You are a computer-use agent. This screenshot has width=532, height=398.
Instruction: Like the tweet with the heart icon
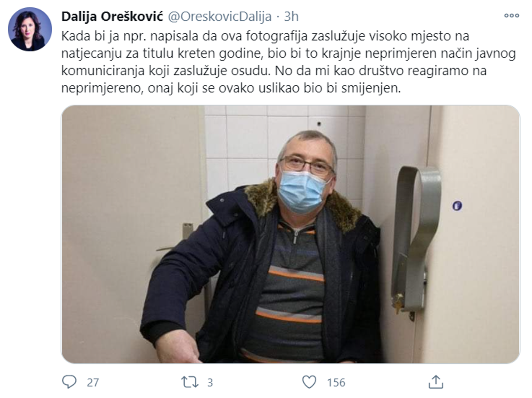[309, 382]
